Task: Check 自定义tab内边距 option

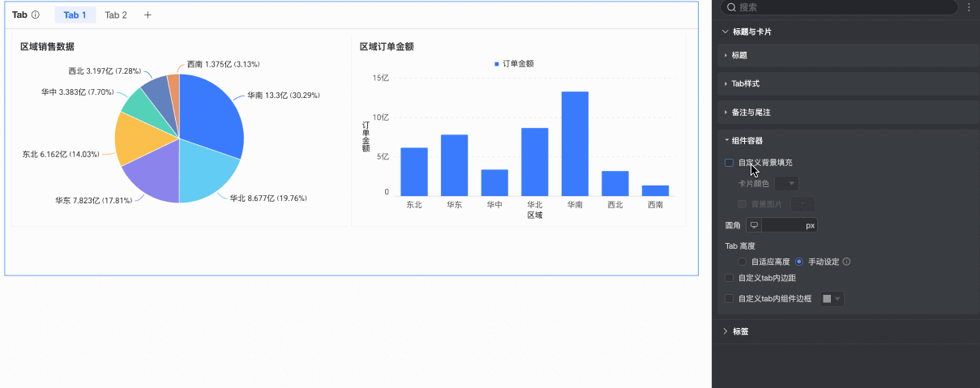Action: click(x=730, y=278)
